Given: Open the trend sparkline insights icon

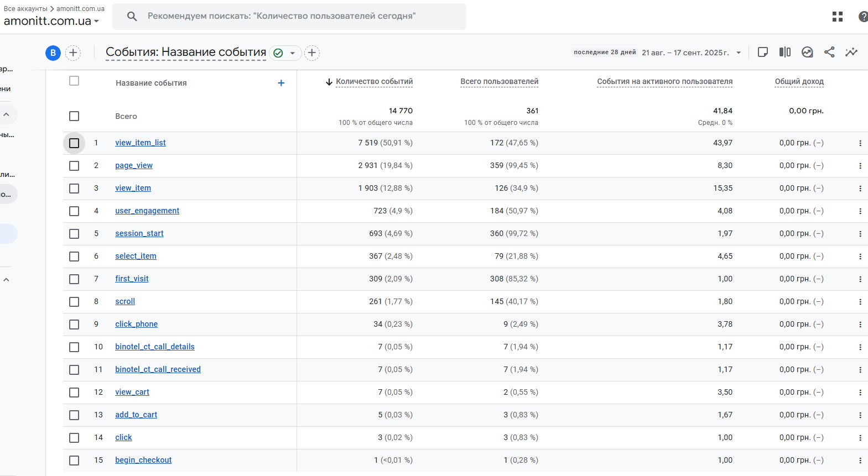Looking at the screenshot, I should coord(851,52).
